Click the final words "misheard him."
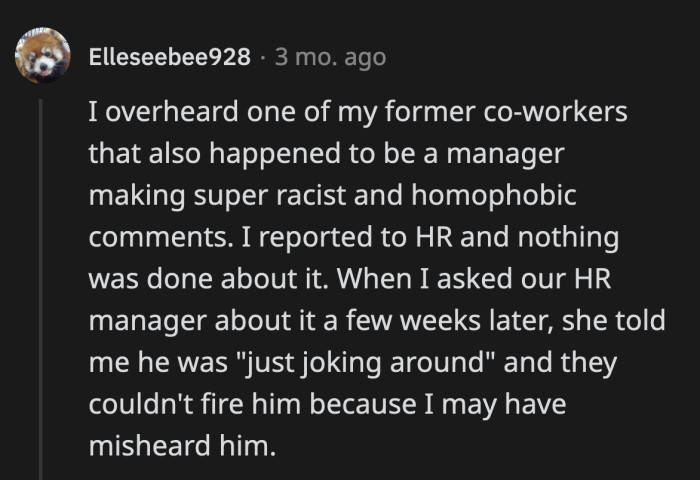The image size is (700, 480). pos(180,448)
